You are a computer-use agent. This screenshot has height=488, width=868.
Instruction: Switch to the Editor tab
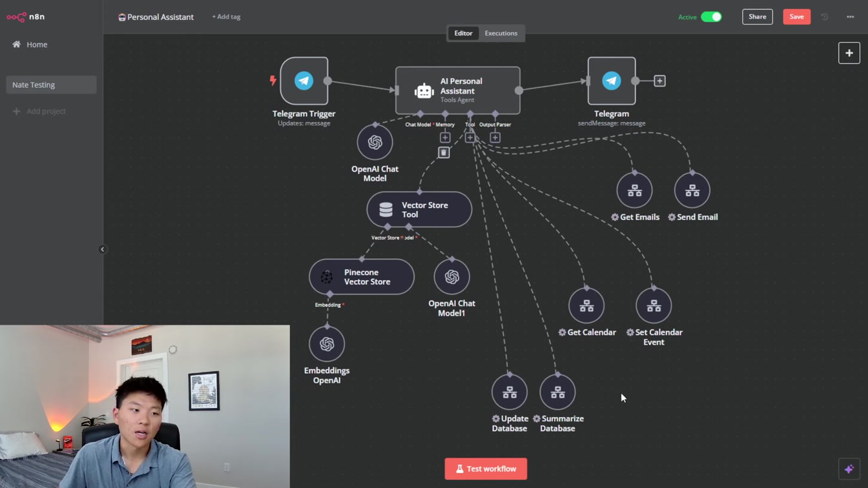pos(463,33)
